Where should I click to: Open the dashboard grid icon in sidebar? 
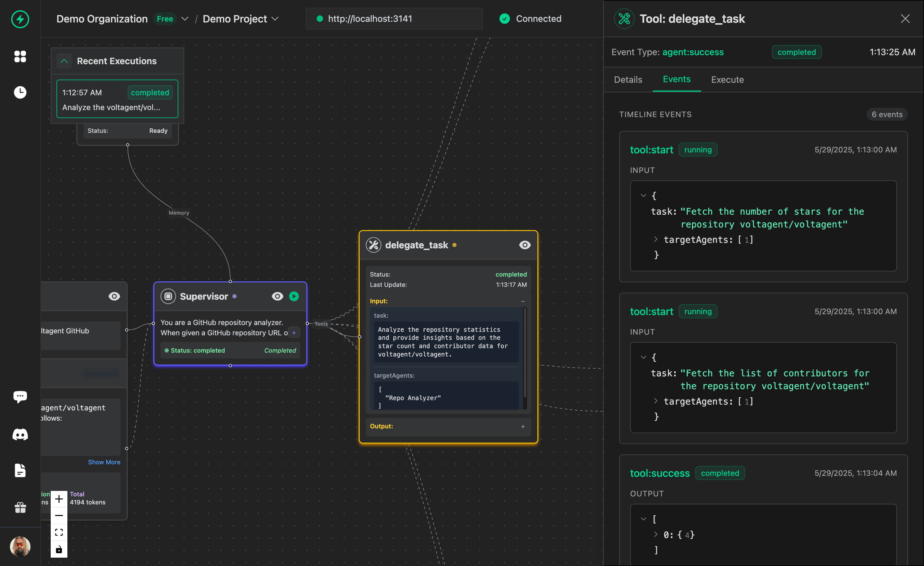coord(20,57)
